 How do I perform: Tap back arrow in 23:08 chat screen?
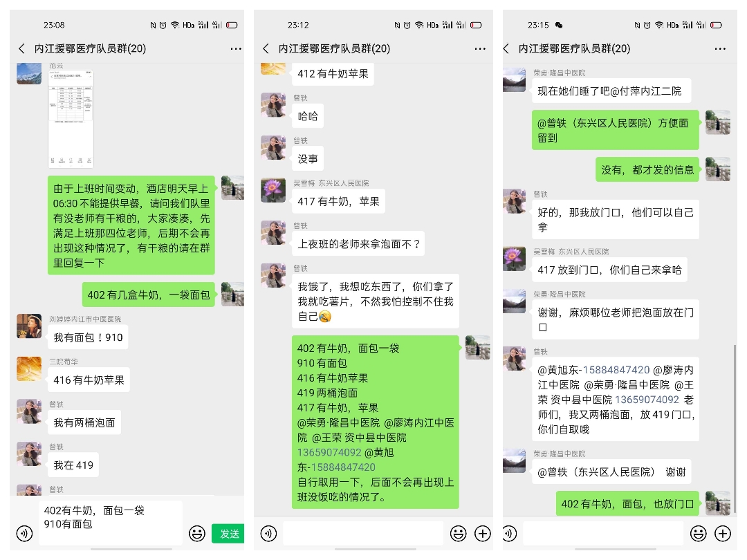point(21,48)
